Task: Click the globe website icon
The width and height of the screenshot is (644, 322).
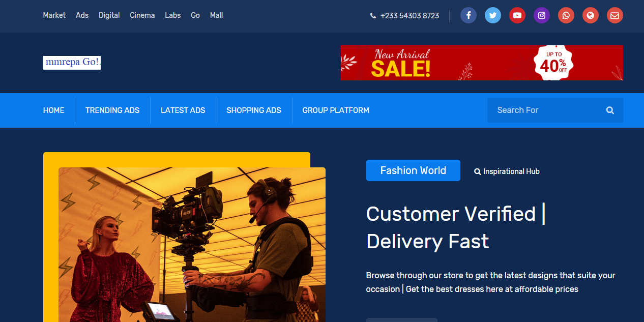Action: [x=590, y=15]
